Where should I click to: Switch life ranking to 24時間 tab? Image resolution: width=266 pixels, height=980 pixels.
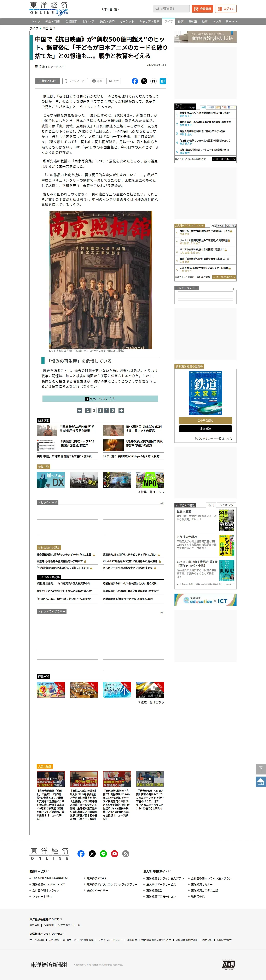tap(210, 107)
